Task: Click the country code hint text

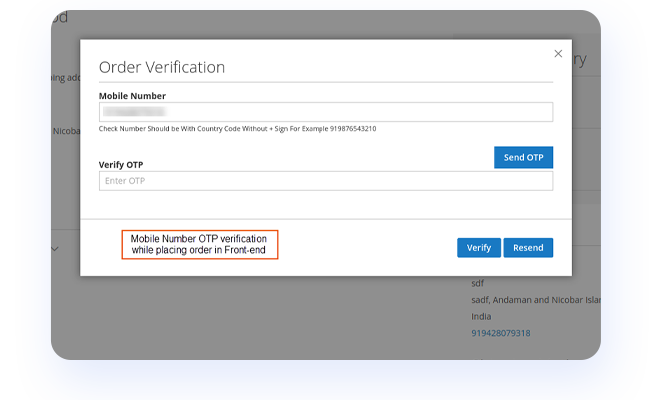Action: [x=237, y=129]
